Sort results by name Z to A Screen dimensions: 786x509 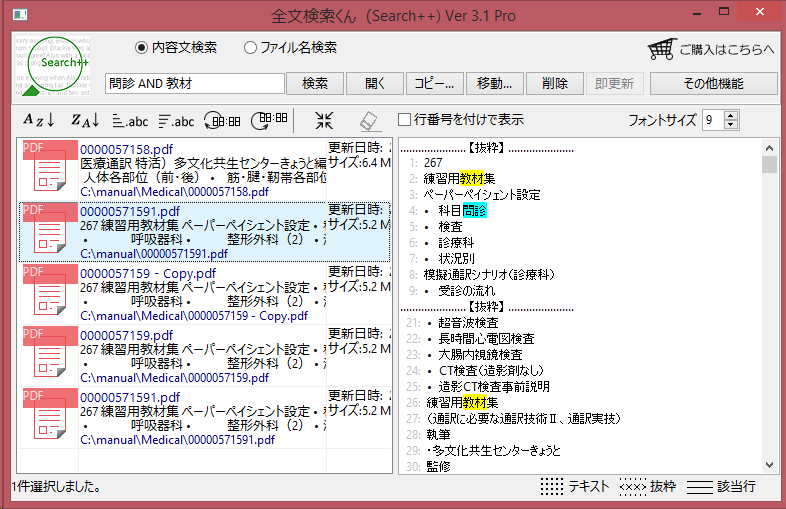coord(84,121)
